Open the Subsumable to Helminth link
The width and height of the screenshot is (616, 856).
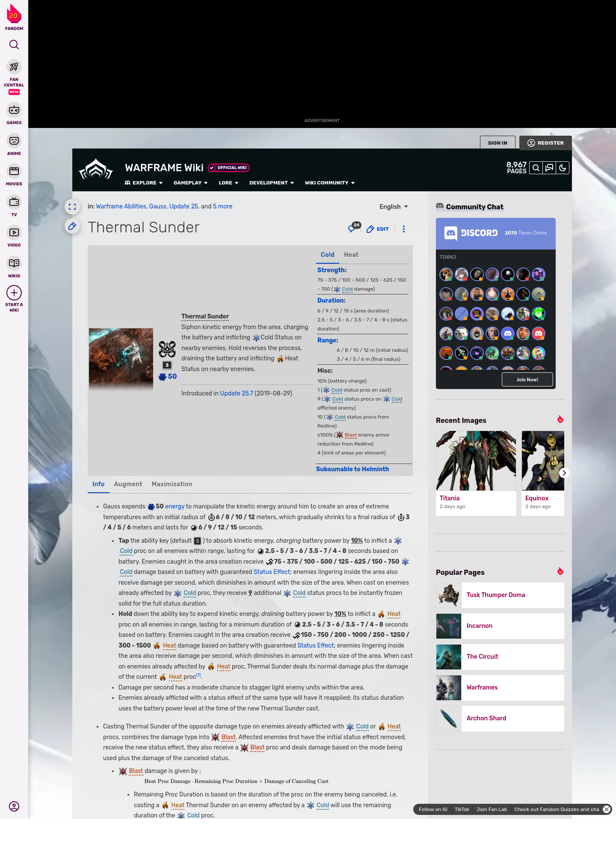click(352, 469)
